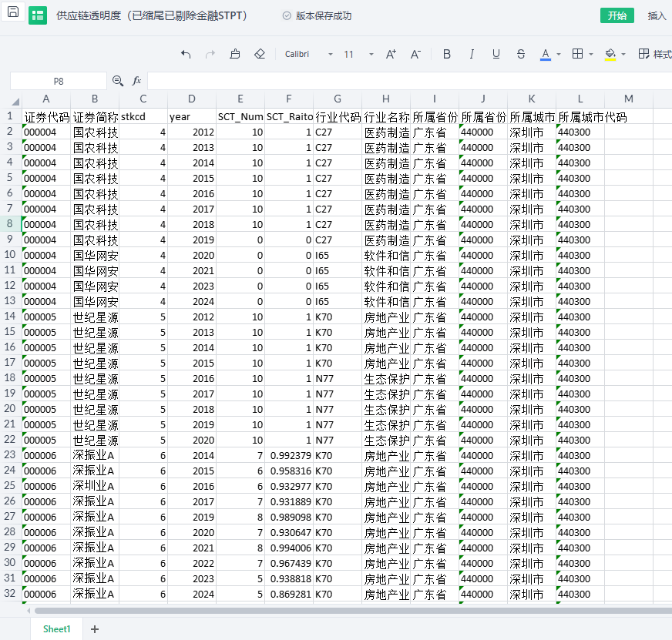Click year cell 2022 in row 30
Viewport: 672px width, 640px height.
192,563
